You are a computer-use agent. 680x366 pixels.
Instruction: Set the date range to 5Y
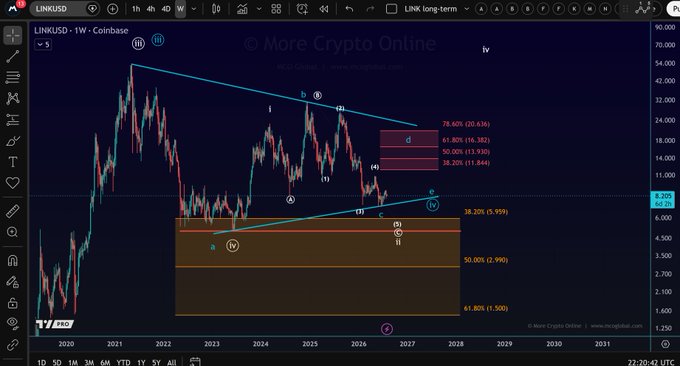156,362
